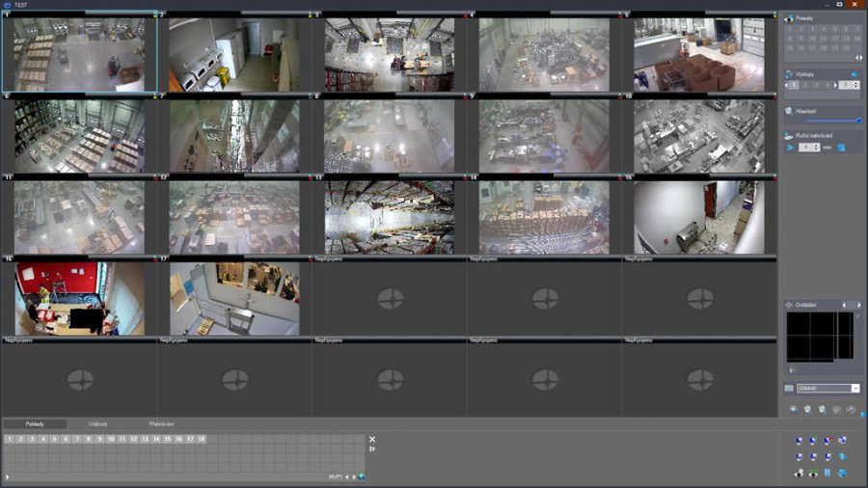The width and height of the screenshot is (868, 488).
Task: Select view number 5 in Pohledy grid
Action: 55,439
